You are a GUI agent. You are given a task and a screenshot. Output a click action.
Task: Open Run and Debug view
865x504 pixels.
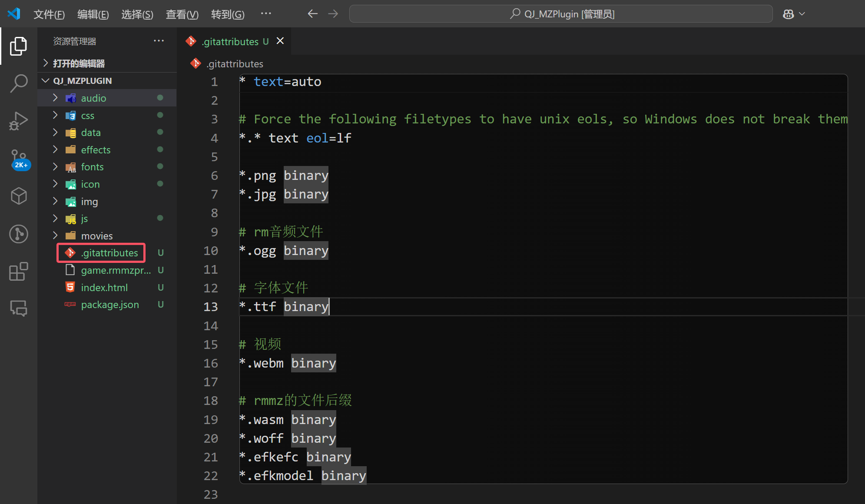click(x=18, y=121)
